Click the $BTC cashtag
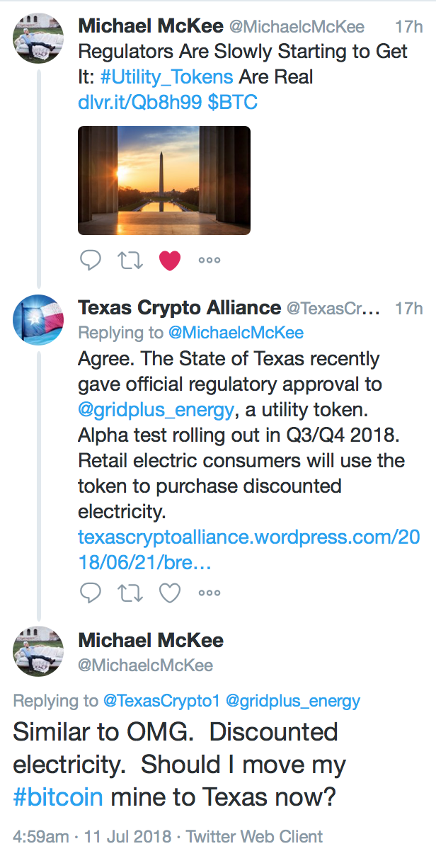The image size is (436, 868). (233, 102)
